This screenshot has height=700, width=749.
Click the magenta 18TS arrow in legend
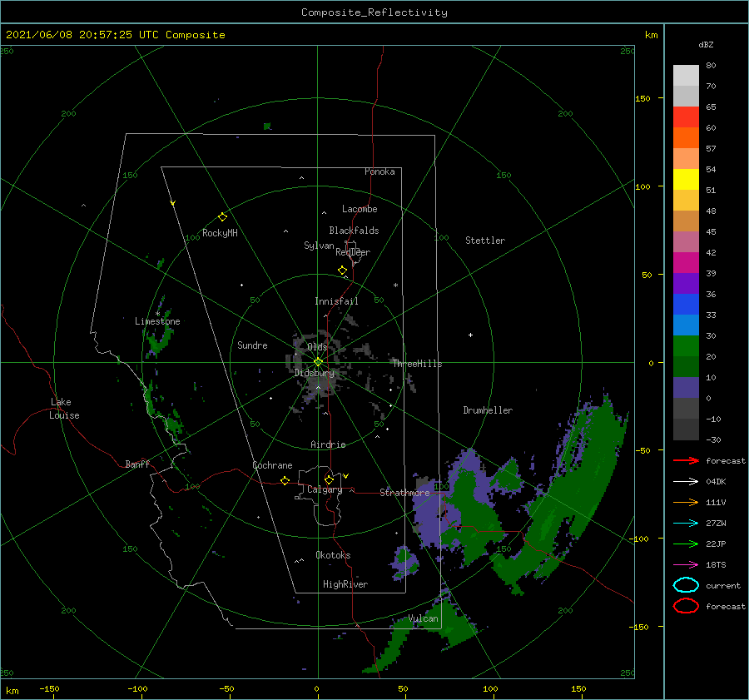[x=686, y=565]
